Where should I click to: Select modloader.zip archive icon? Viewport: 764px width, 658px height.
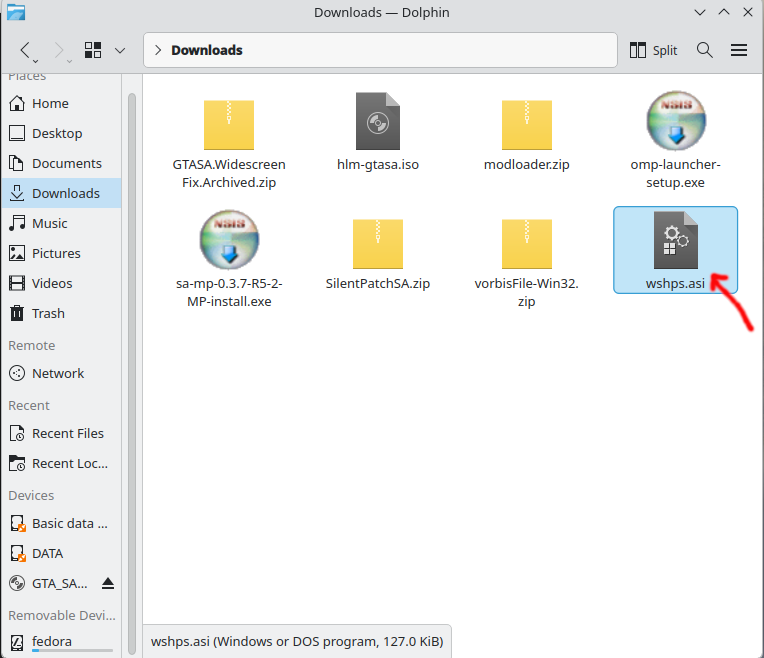[x=526, y=125]
